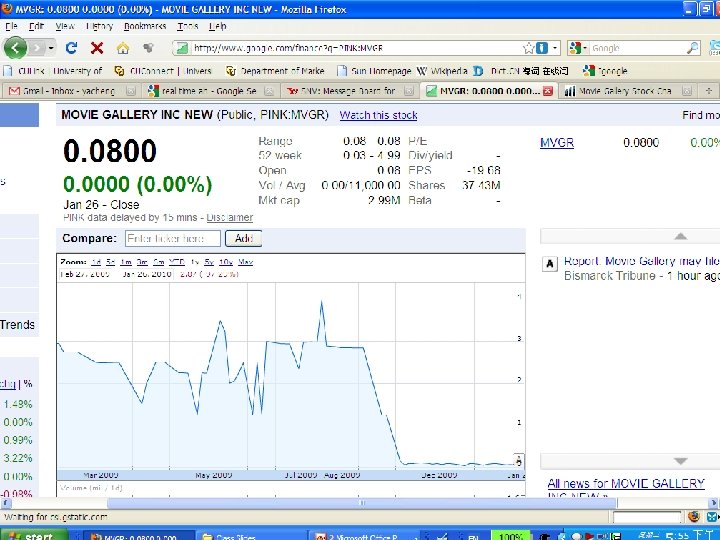The height and width of the screenshot is (540, 720).
Task: Open the address bar history dropdown
Action: tap(555, 48)
